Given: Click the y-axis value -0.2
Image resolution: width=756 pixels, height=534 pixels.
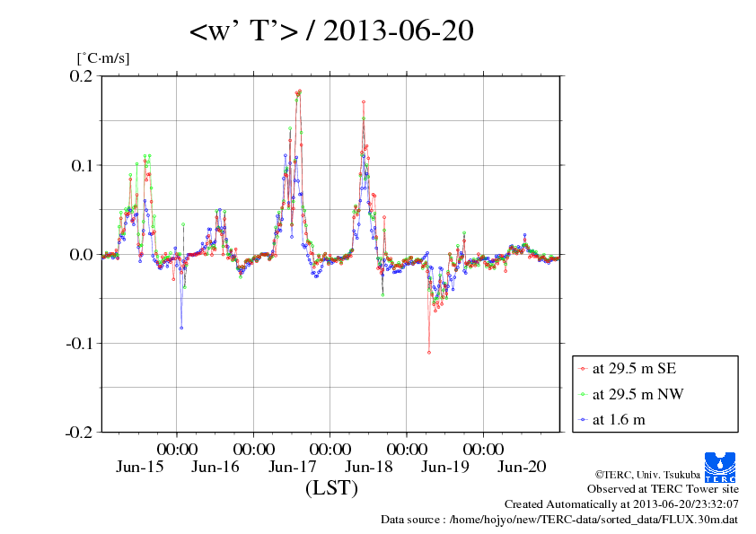Looking at the screenshot, I should [79, 433].
